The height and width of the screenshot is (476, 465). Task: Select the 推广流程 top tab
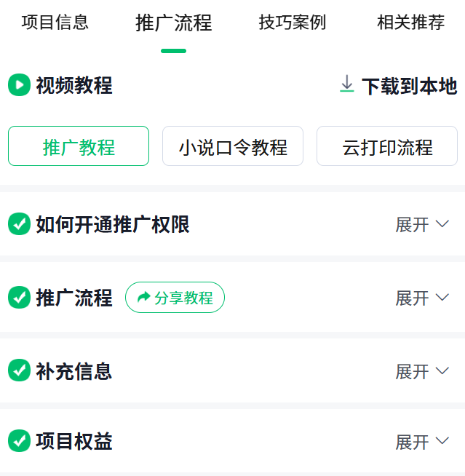point(174,23)
